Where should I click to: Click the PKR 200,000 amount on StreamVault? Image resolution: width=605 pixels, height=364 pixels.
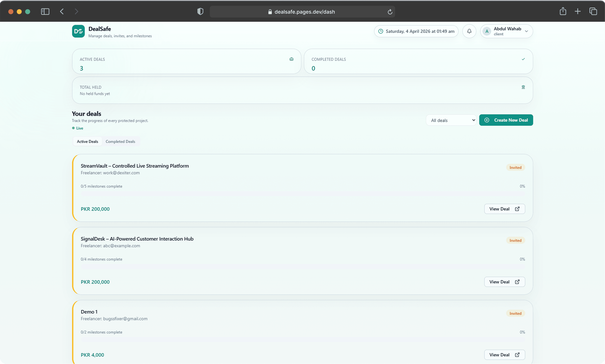(x=95, y=209)
